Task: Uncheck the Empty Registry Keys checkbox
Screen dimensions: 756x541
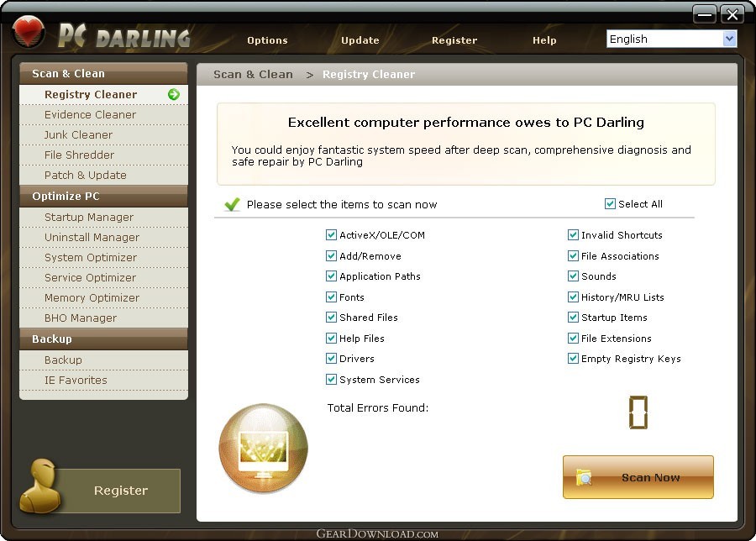Action: click(573, 358)
